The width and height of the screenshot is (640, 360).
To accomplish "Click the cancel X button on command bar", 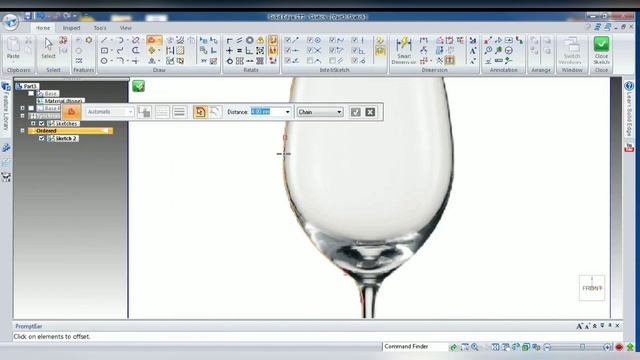I will point(370,112).
